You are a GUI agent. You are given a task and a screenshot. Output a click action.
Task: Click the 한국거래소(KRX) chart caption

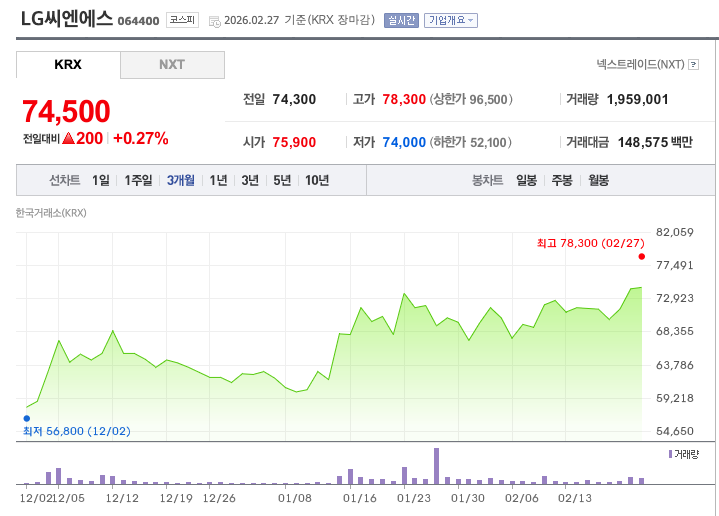click(x=51, y=213)
